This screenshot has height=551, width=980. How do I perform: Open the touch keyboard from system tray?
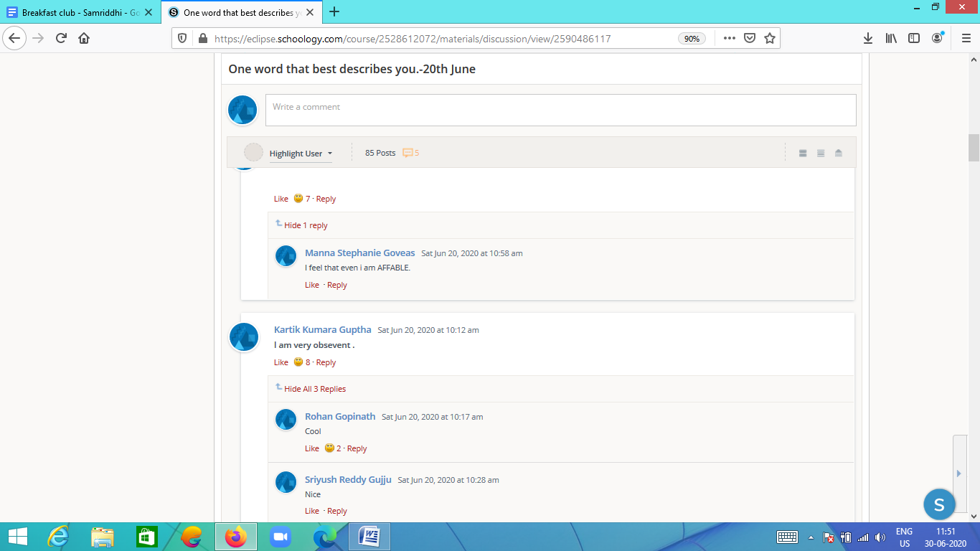point(787,537)
